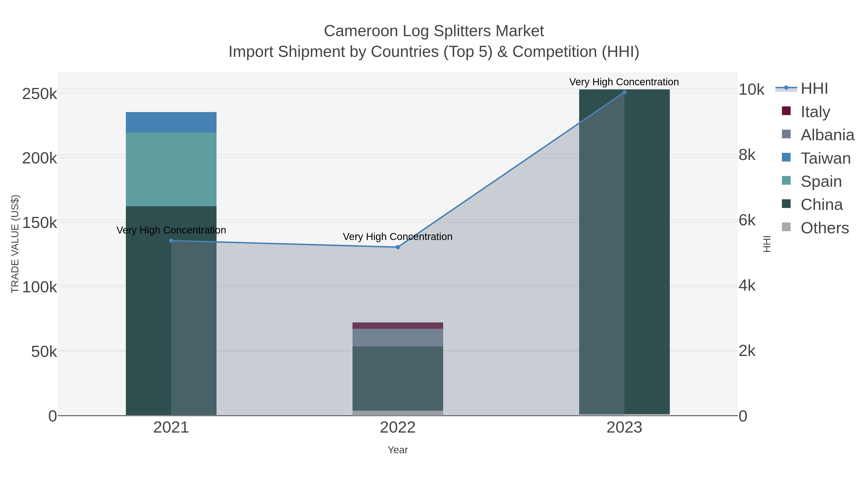Select the Italy segment of 2022 bar
Image resolution: width=868 pixels, height=488 pixels.
pyautogui.click(x=398, y=326)
